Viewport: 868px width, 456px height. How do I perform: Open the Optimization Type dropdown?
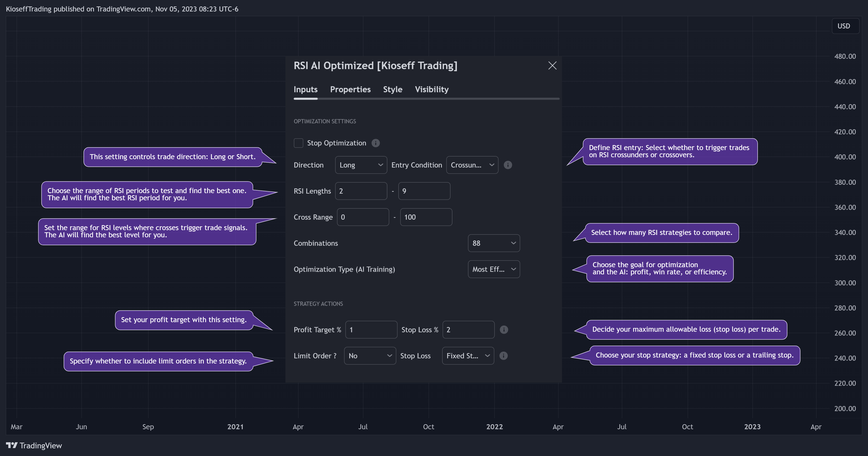[494, 269]
